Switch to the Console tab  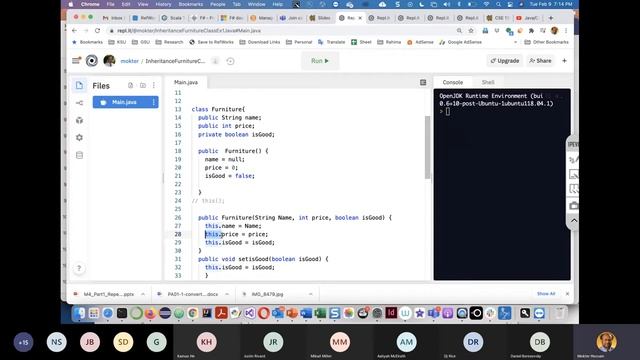pos(453,82)
